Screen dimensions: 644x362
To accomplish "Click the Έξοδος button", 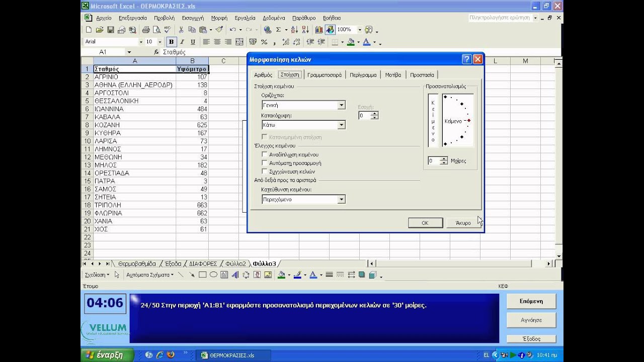I will (x=531, y=339).
